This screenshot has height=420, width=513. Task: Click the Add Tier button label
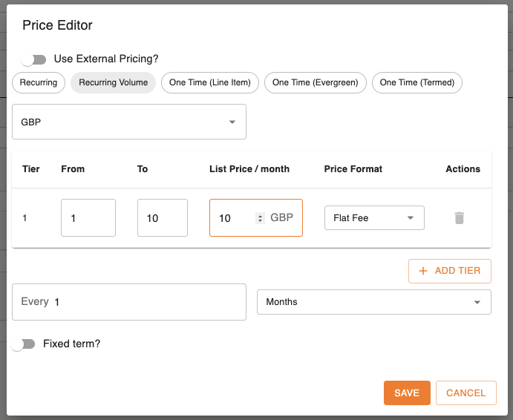pos(457,271)
